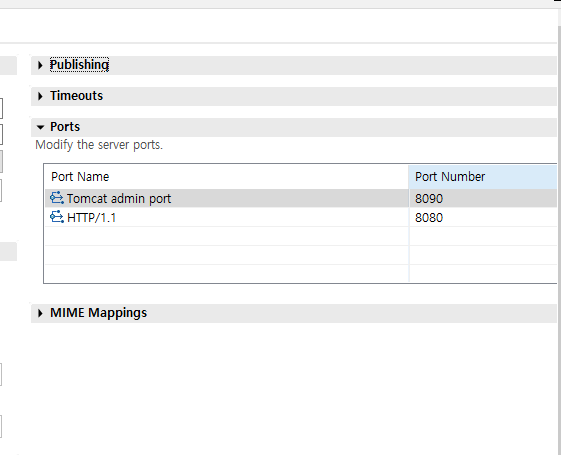Image resolution: width=561 pixels, height=455 pixels.
Task: Click the Ports section title
Action: [65, 127]
